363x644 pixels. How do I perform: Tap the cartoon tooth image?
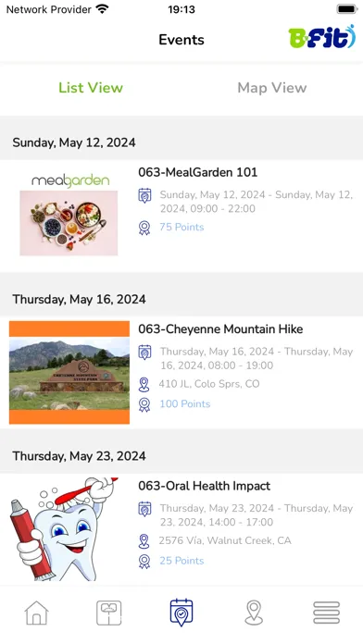pos(64,529)
